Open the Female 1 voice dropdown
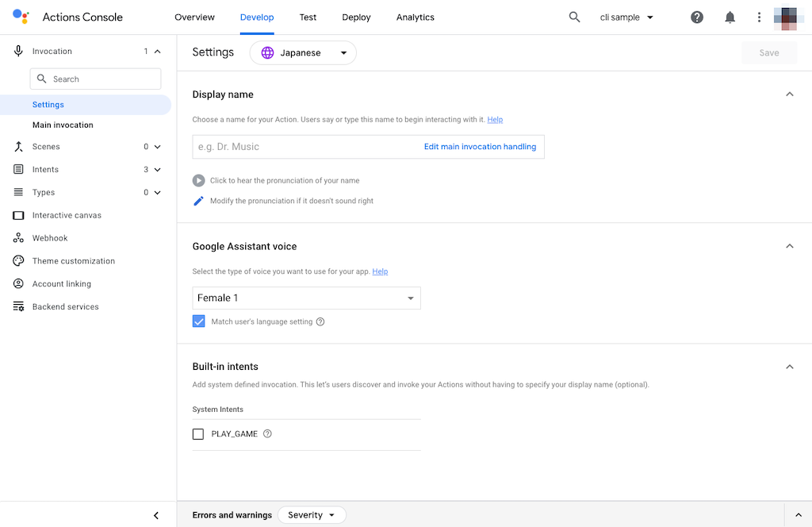812x527 pixels. 306,298
